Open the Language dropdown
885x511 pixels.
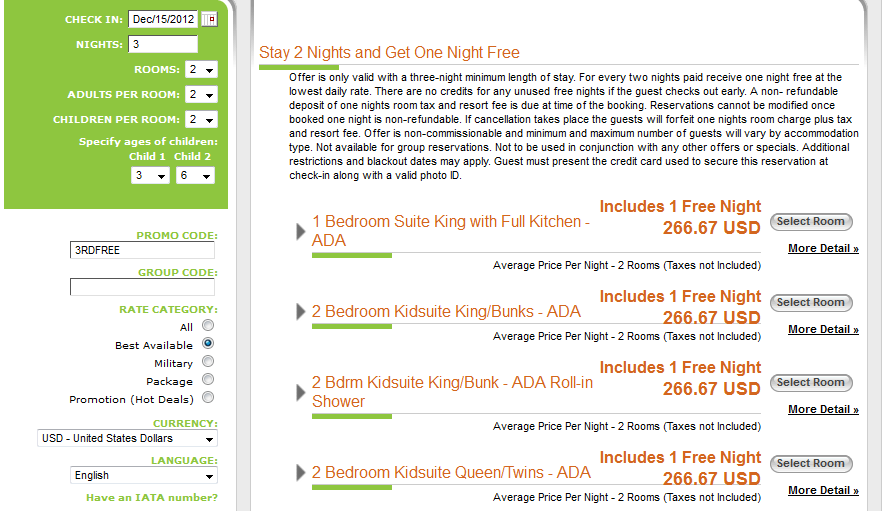(144, 475)
